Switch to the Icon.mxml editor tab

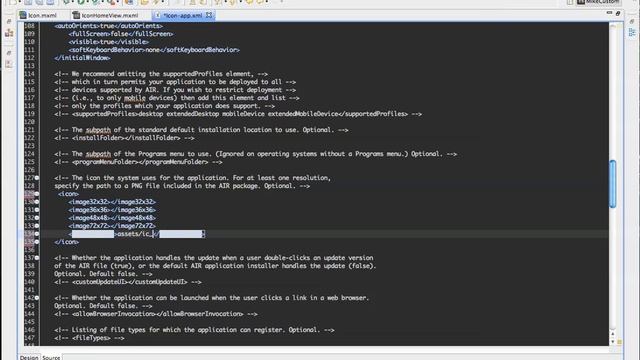[x=38, y=16]
